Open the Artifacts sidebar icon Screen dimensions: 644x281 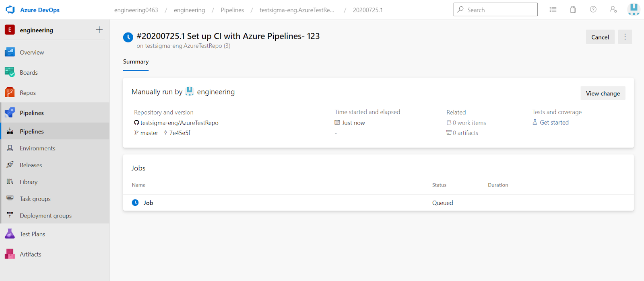10,254
